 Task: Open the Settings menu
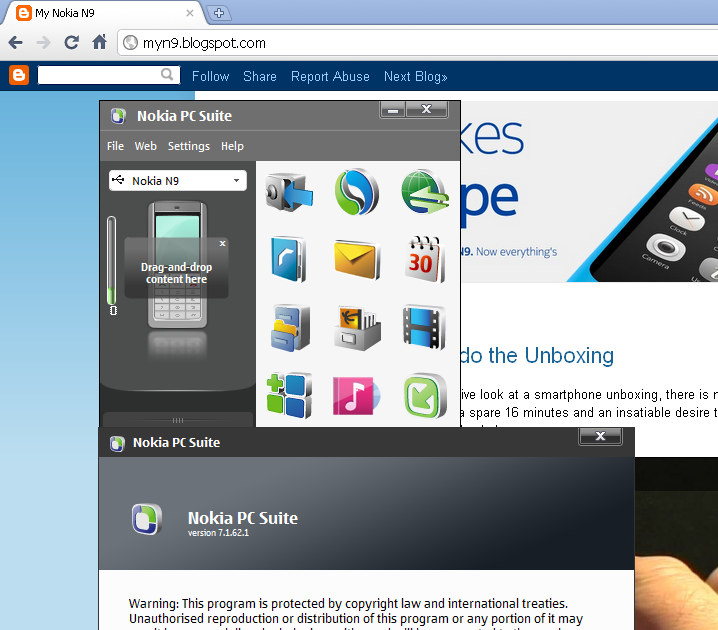tap(189, 146)
